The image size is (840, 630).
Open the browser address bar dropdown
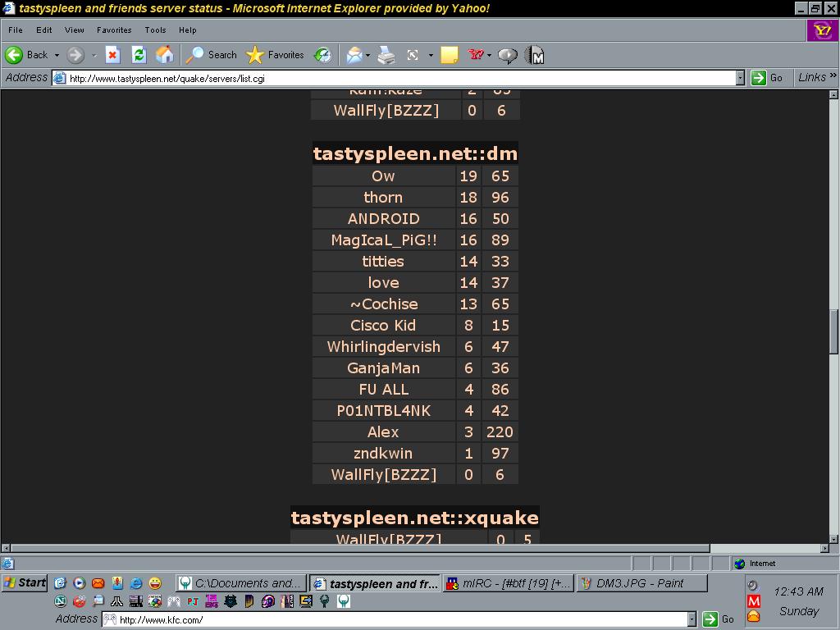pos(739,78)
